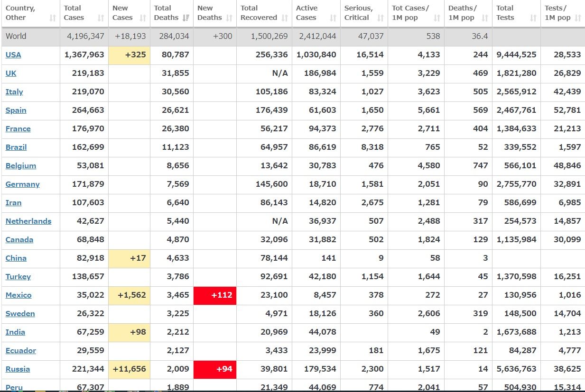Select Russia's yellow +11,656 new cases cell

(x=129, y=369)
